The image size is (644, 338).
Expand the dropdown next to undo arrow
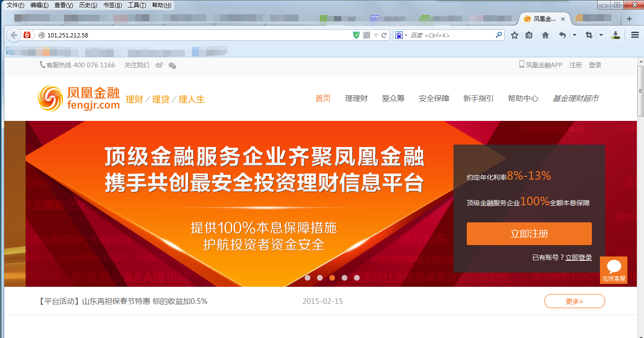click(x=574, y=35)
